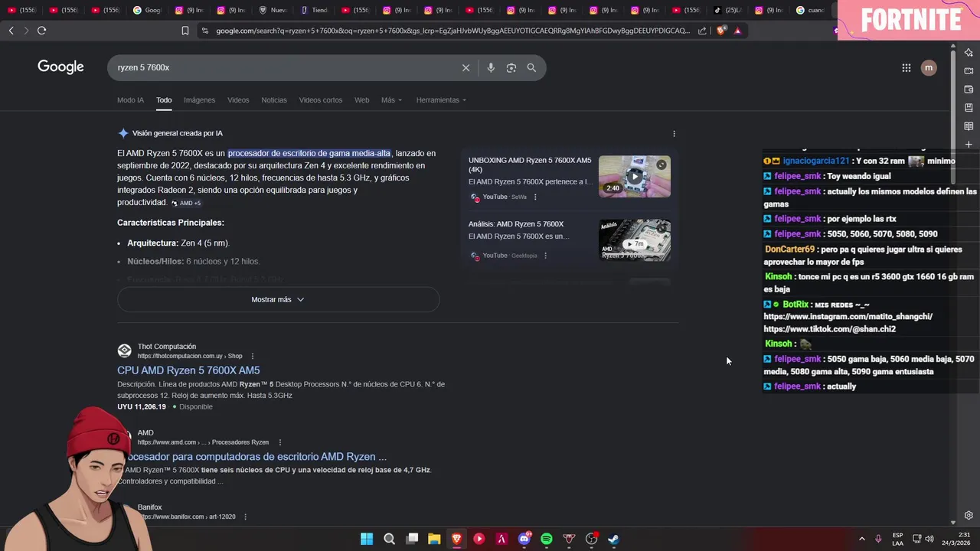Open more options for Geektopia YouTube video

tap(545, 256)
